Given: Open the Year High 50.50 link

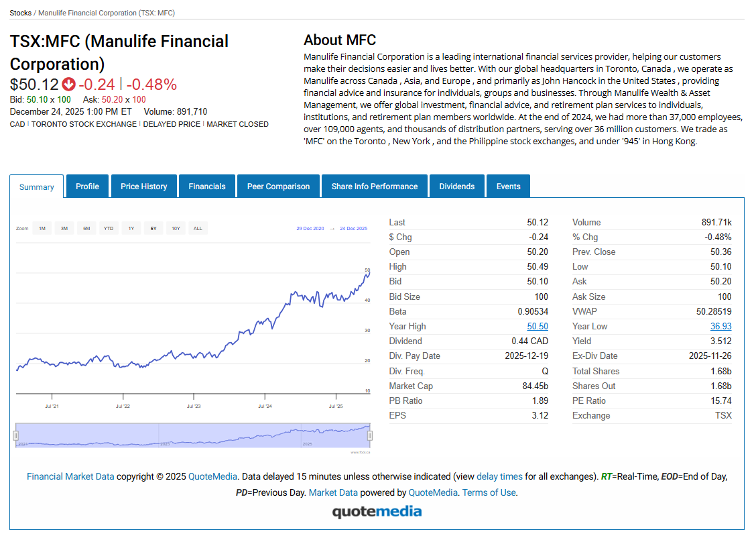Looking at the screenshot, I should click(538, 327).
